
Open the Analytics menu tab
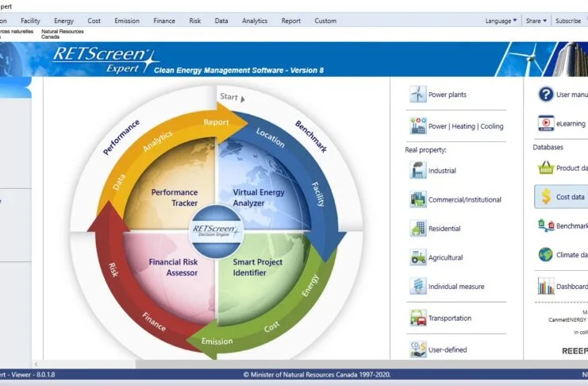pyautogui.click(x=255, y=21)
